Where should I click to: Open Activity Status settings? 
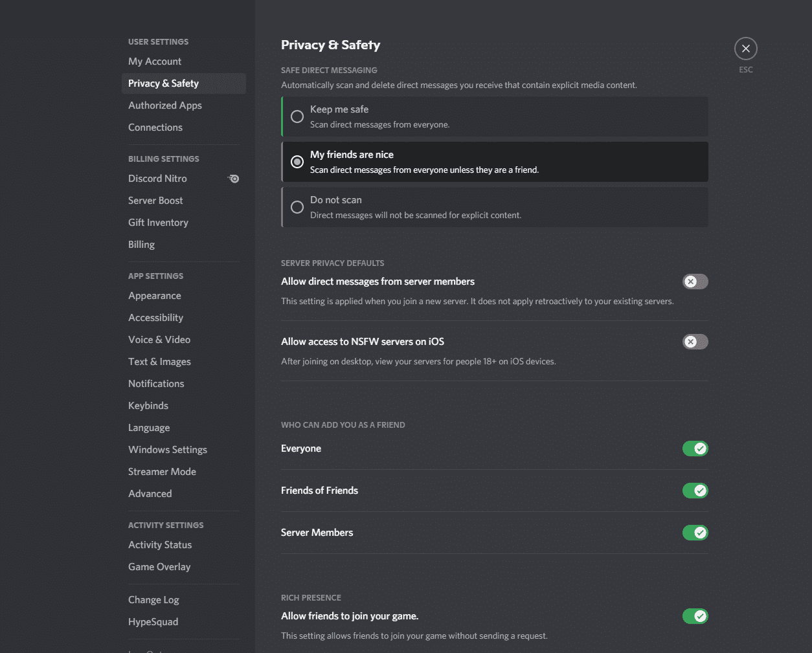[x=184, y=545]
